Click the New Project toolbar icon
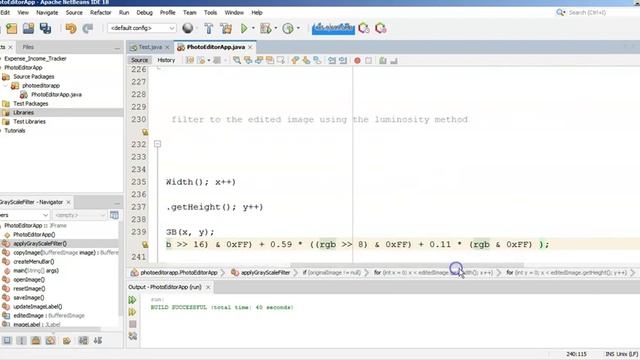Viewport: 640px width, 360px height. coord(11,28)
